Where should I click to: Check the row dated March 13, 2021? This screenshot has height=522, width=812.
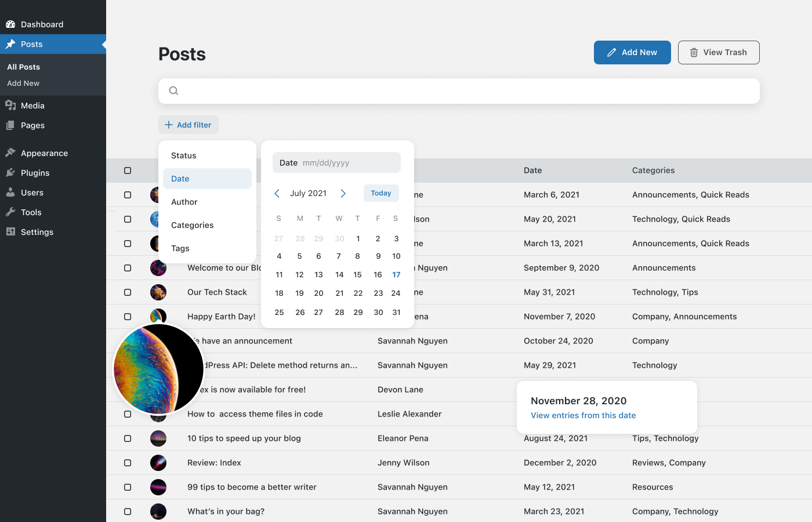point(128,244)
